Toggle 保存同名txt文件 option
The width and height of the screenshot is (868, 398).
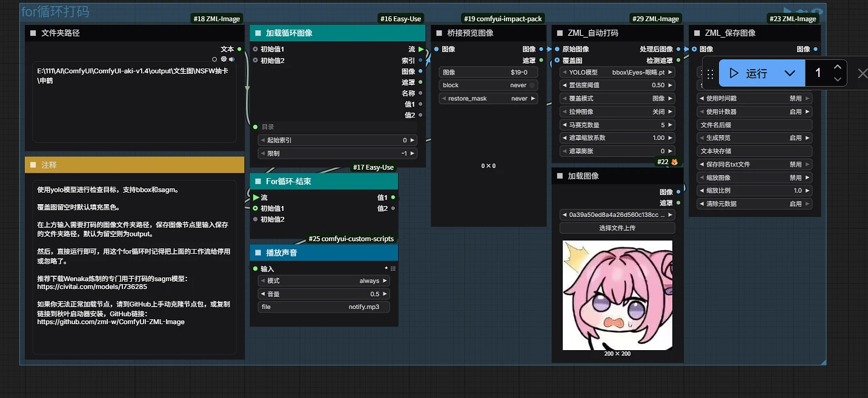tap(754, 164)
